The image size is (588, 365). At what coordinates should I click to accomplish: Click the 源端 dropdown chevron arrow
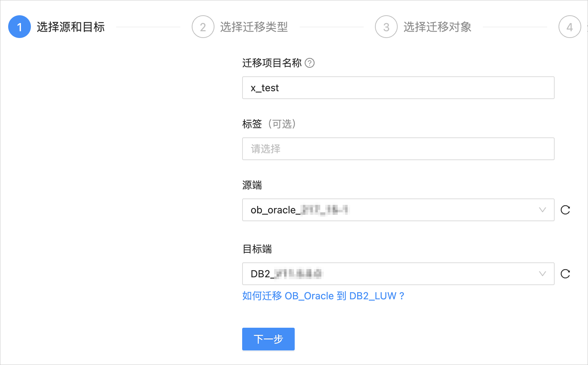[542, 210]
